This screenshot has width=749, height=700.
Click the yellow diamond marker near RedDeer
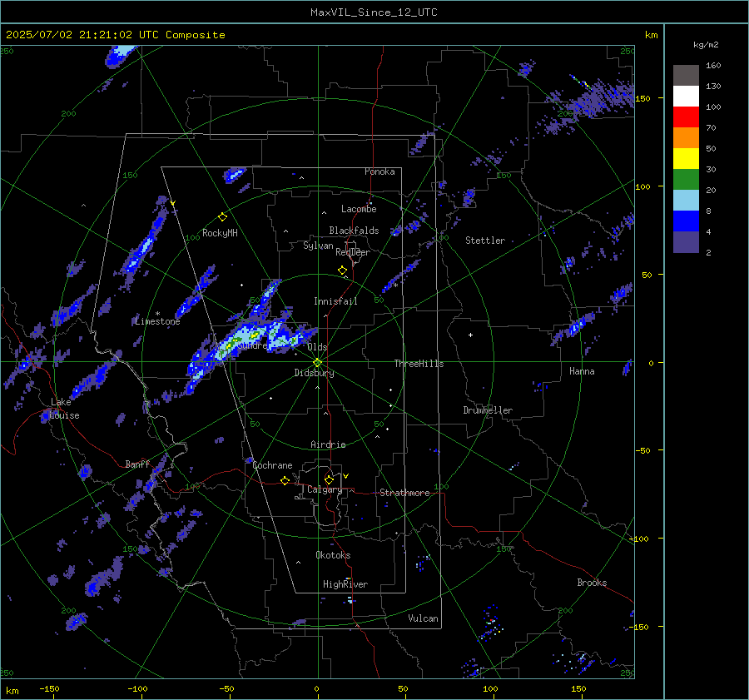343,271
